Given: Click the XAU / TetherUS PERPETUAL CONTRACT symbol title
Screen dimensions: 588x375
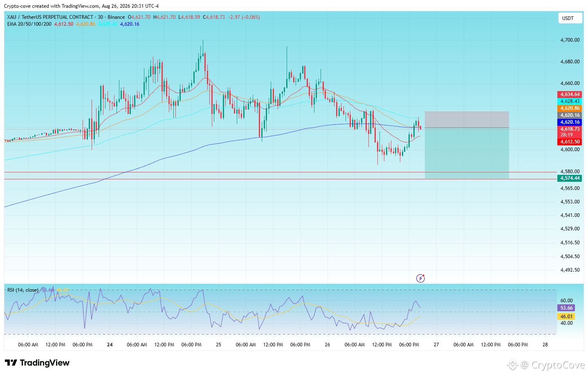Looking at the screenshot, I should (50, 17).
